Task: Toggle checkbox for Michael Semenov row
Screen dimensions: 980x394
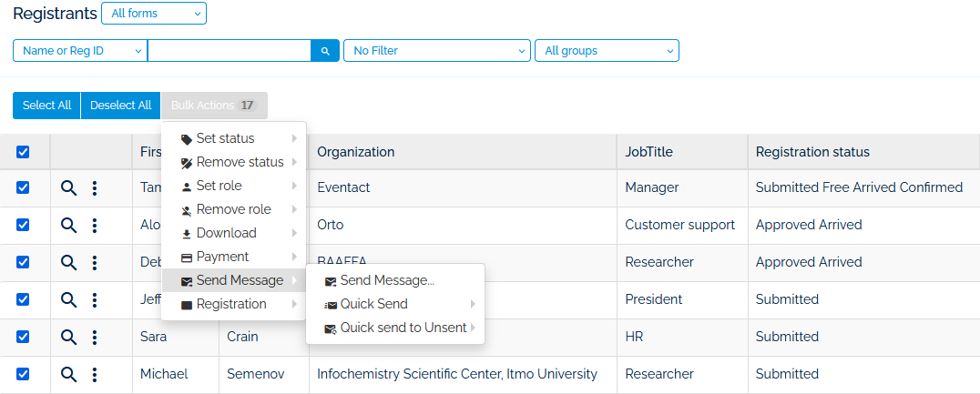Action: click(x=24, y=374)
